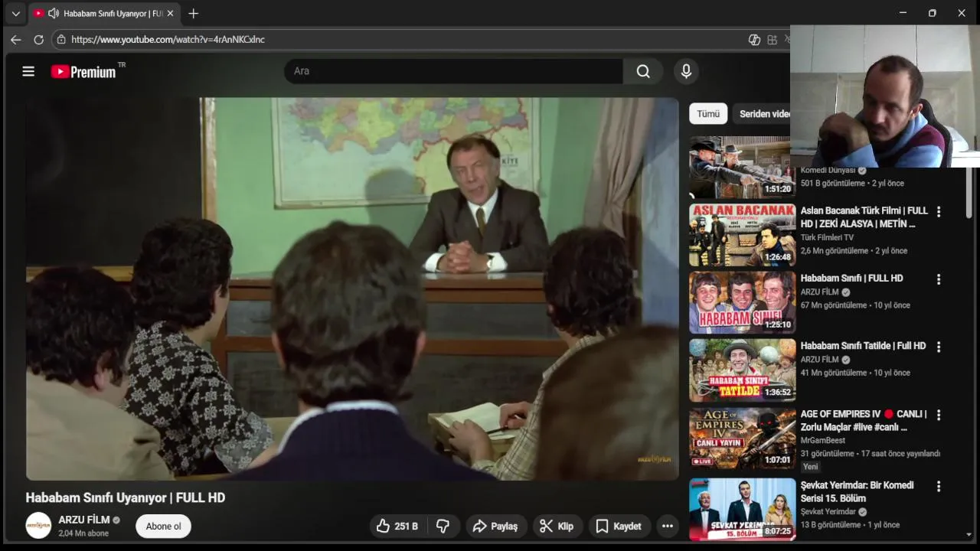Open Hababam Sınıfı FULL HD thumbnail

click(x=742, y=302)
